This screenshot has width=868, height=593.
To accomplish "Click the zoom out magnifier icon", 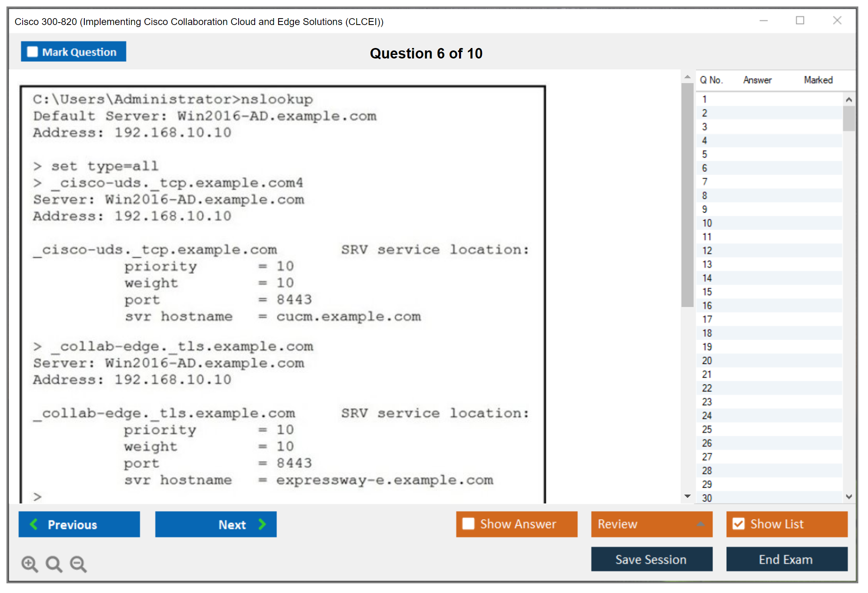I will (78, 564).
